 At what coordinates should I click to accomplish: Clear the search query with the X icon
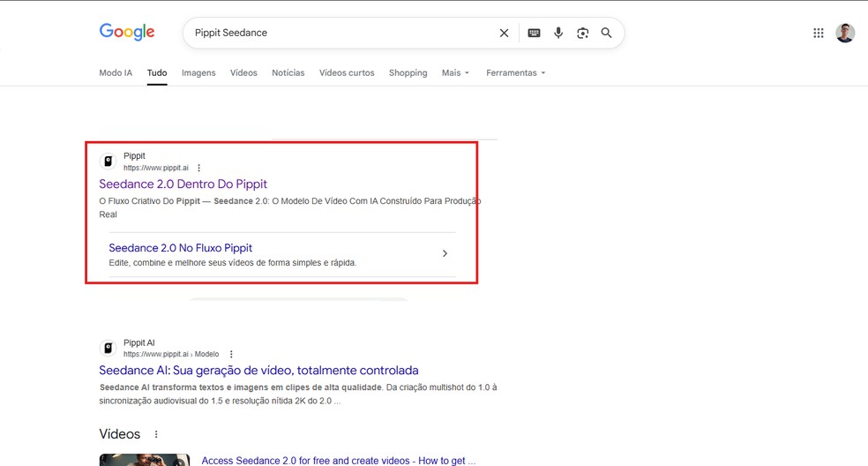tap(504, 34)
